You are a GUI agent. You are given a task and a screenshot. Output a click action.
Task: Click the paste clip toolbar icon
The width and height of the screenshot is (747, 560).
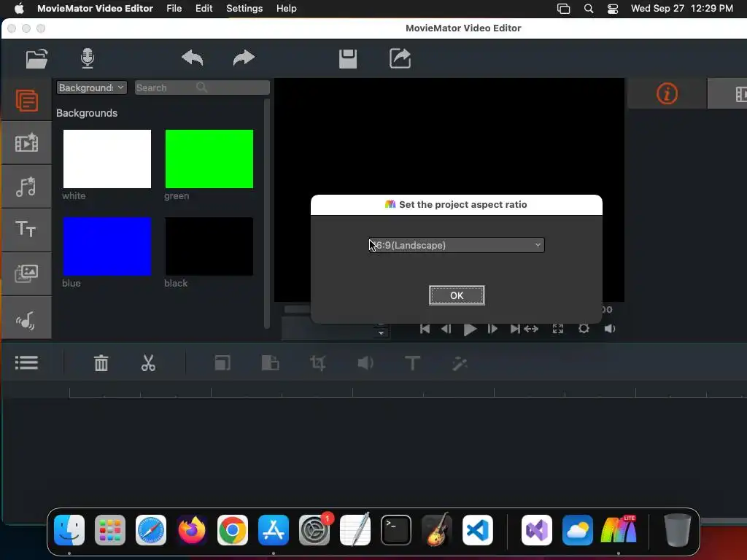point(270,363)
